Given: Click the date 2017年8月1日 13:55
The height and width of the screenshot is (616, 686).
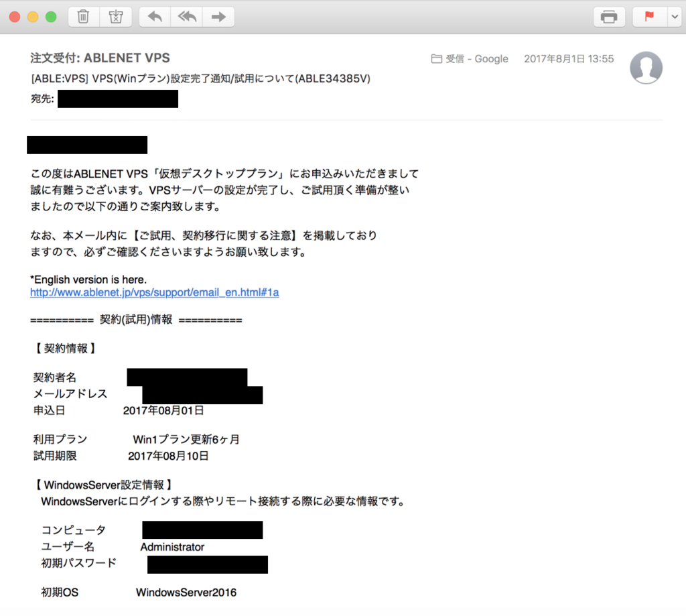Looking at the screenshot, I should (569, 59).
